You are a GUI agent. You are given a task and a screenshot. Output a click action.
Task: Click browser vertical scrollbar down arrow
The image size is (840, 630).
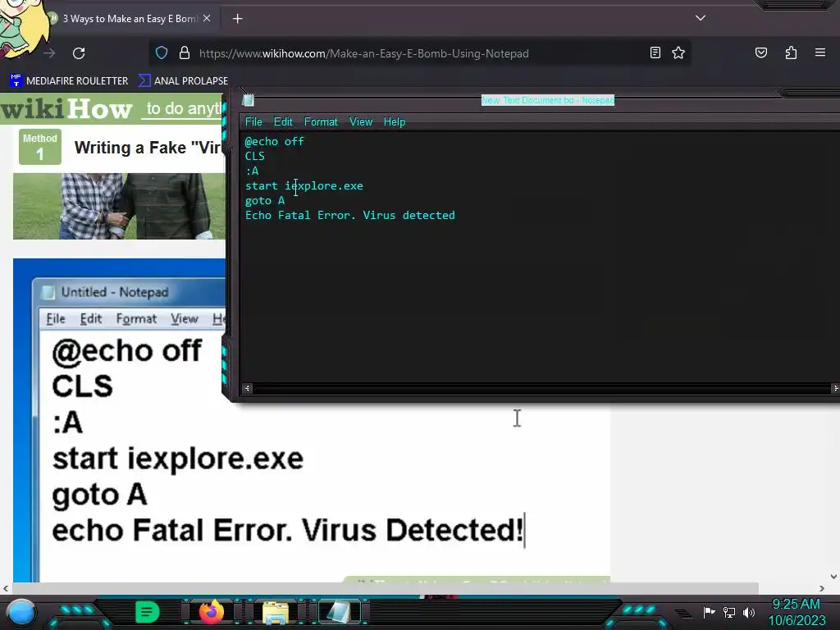tap(833, 577)
